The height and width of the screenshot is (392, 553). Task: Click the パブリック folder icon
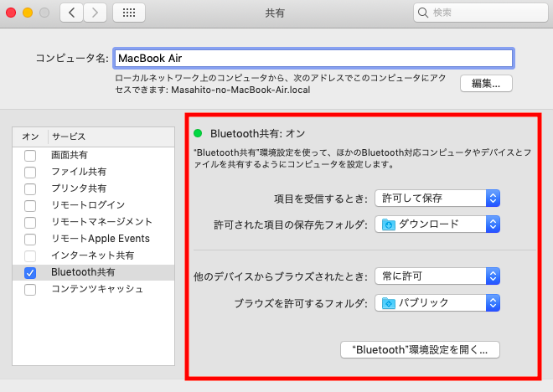[x=389, y=303]
